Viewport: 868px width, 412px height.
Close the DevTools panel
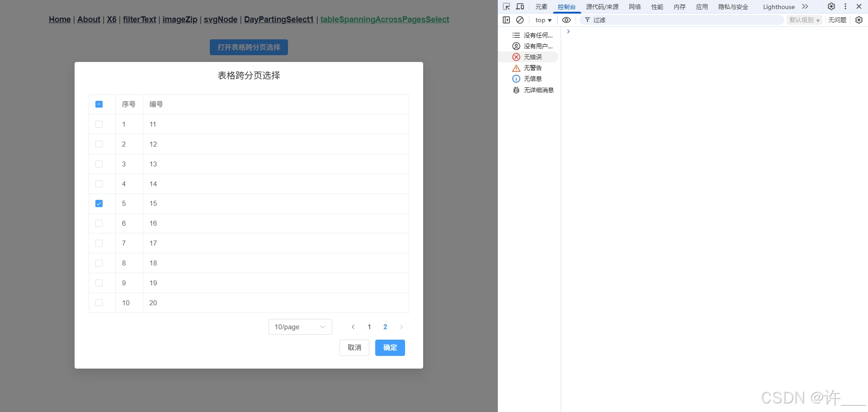tap(859, 6)
